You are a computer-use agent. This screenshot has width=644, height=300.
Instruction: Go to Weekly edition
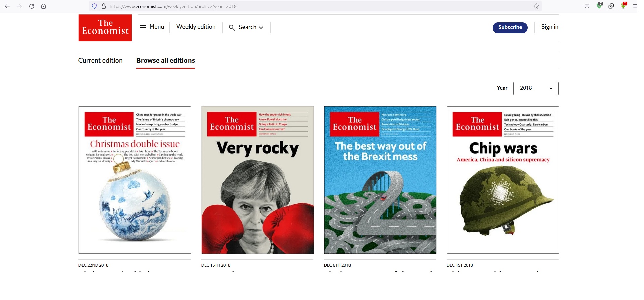pyautogui.click(x=196, y=27)
